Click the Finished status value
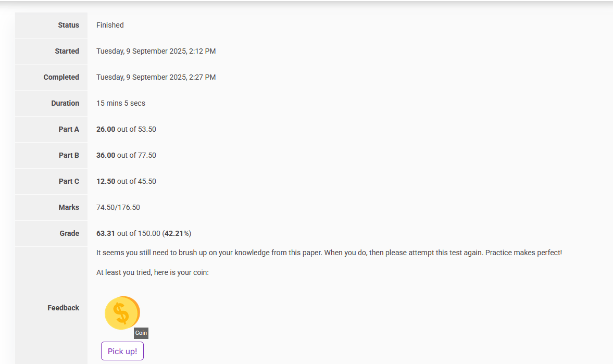This screenshot has width=613, height=364. 110,25
